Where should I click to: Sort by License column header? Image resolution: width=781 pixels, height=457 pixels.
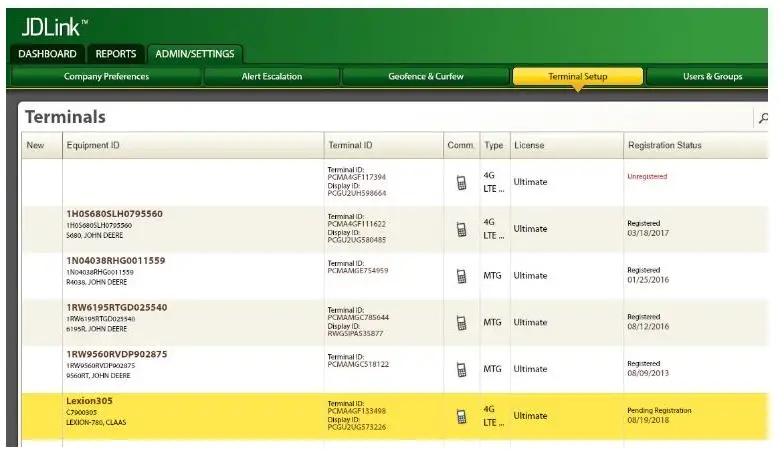[567, 145]
